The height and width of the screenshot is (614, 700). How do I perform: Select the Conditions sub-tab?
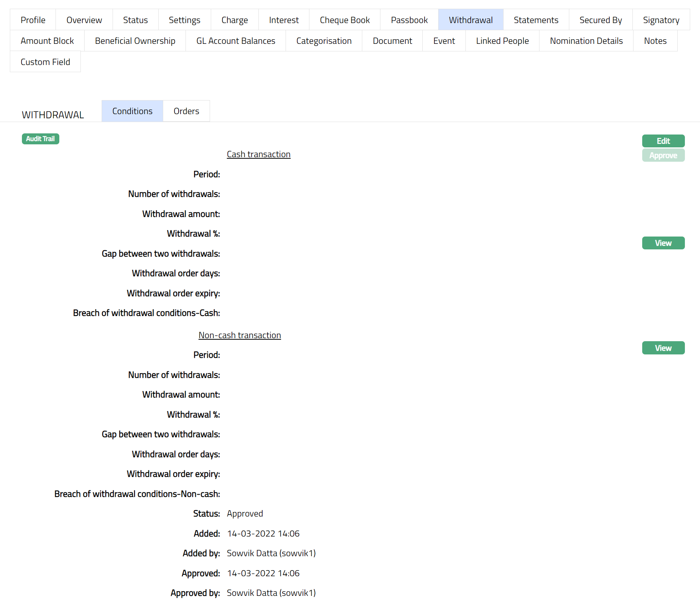pyautogui.click(x=132, y=111)
